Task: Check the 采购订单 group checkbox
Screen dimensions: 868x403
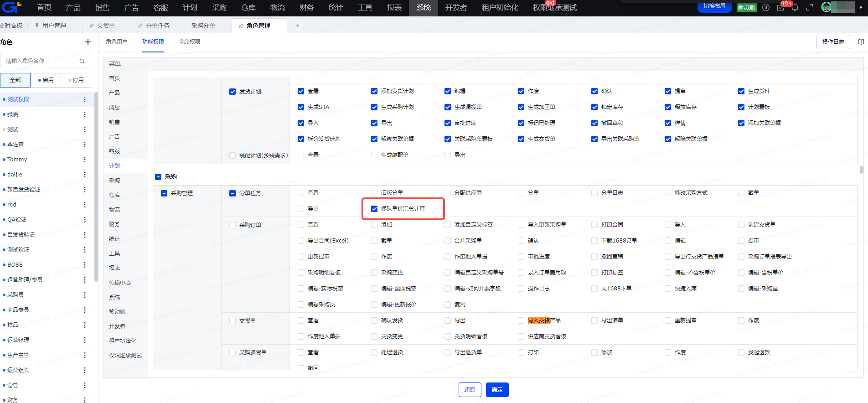Action: 232,225
